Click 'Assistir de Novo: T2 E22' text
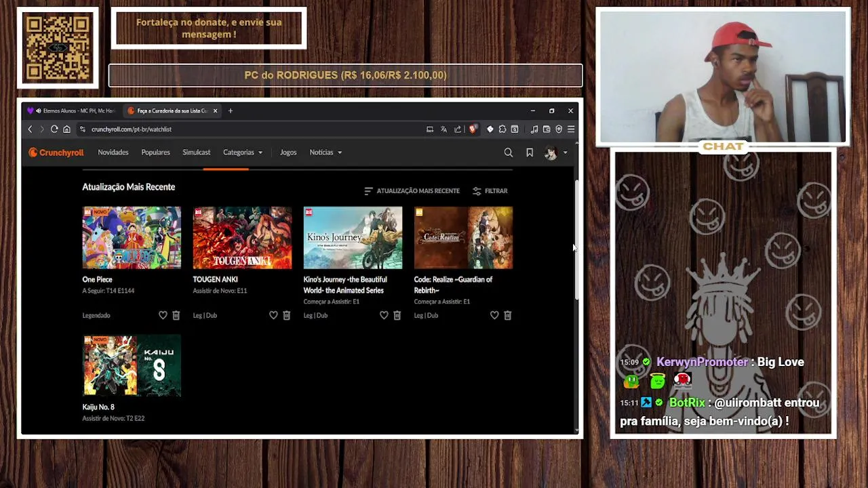This screenshot has width=868, height=488. coord(113,419)
